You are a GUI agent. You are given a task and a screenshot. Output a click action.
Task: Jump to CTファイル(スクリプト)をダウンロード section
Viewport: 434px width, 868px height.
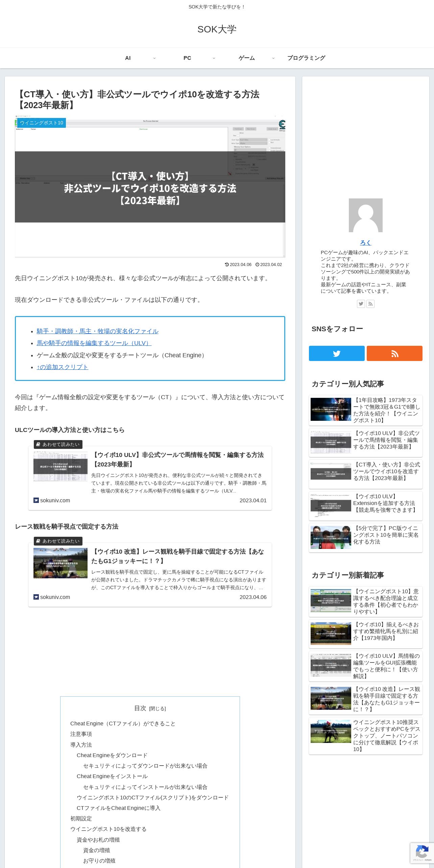click(x=153, y=797)
